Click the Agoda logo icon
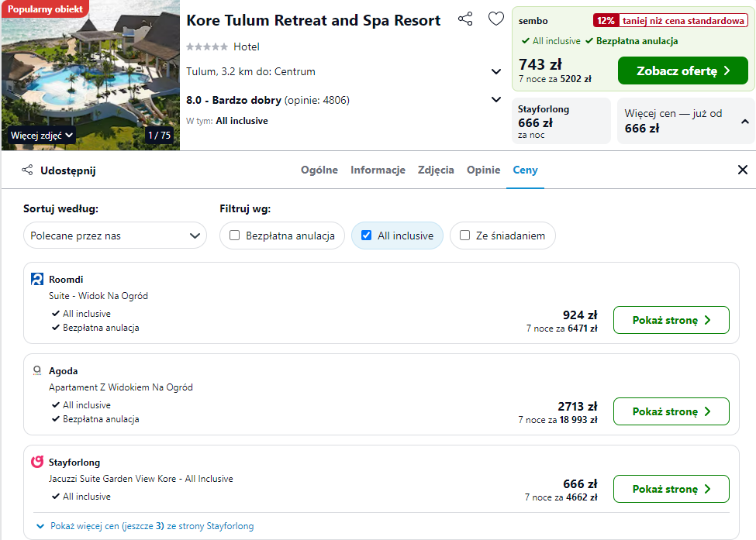The image size is (756, 540). click(37, 370)
